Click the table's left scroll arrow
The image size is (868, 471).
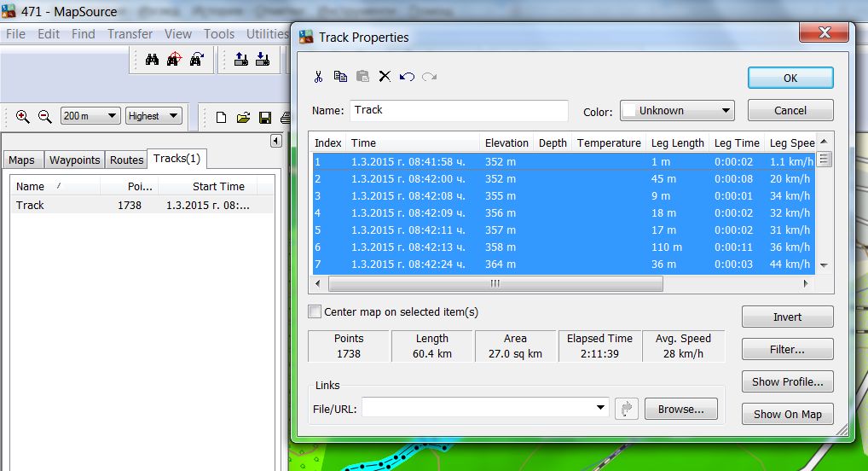point(318,283)
